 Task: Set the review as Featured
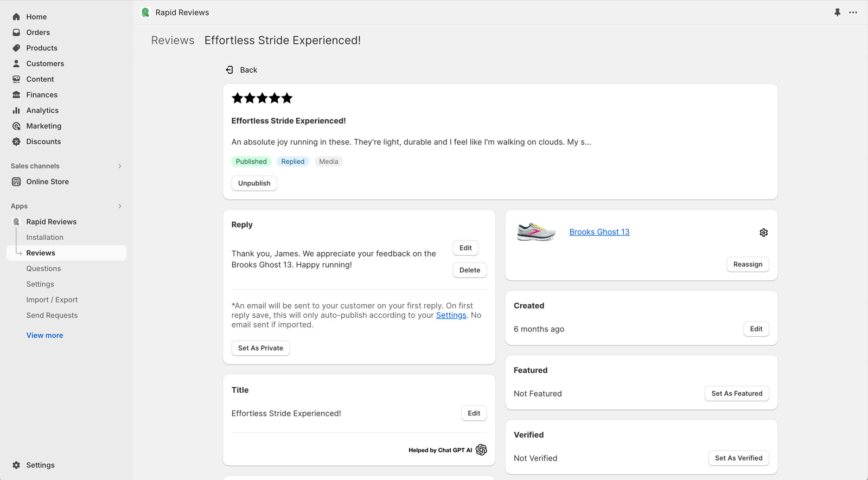[736, 394]
